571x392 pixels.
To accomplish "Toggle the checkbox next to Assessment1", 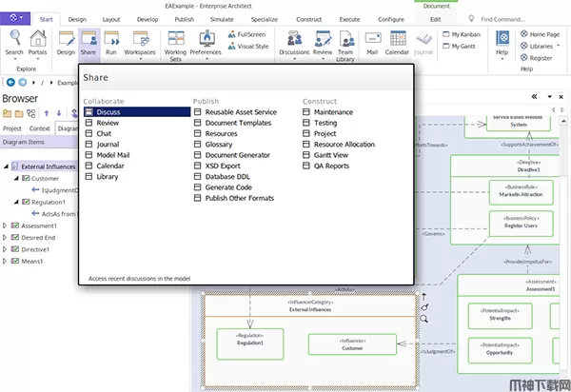I will [15, 225].
